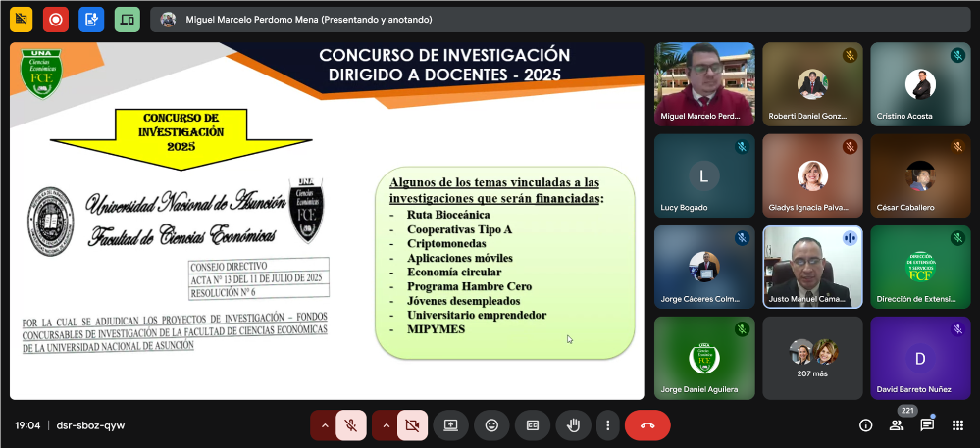This screenshot has width=980, height=448.
Task: Toggle closed captions
Action: tap(533, 425)
